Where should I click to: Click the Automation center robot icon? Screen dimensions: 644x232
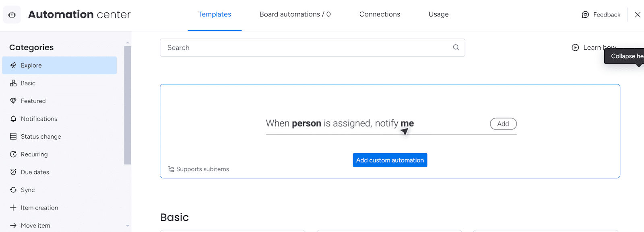[12, 15]
